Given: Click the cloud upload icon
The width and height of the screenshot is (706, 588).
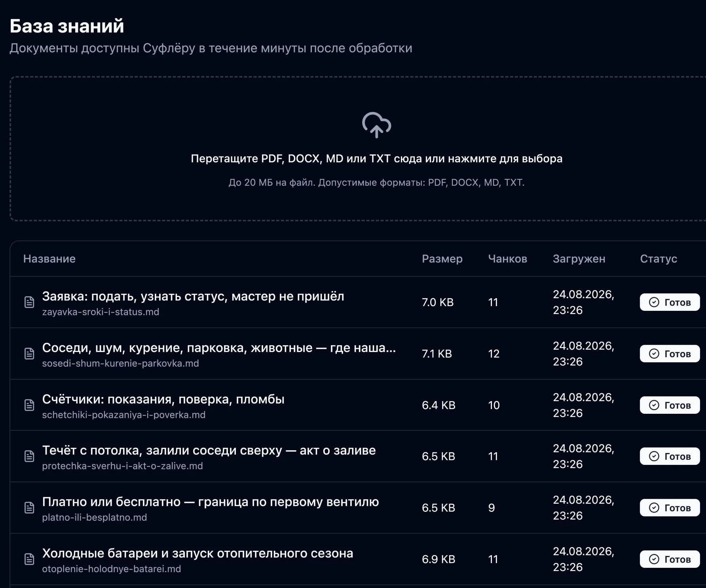Looking at the screenshot, I should 376,125.
